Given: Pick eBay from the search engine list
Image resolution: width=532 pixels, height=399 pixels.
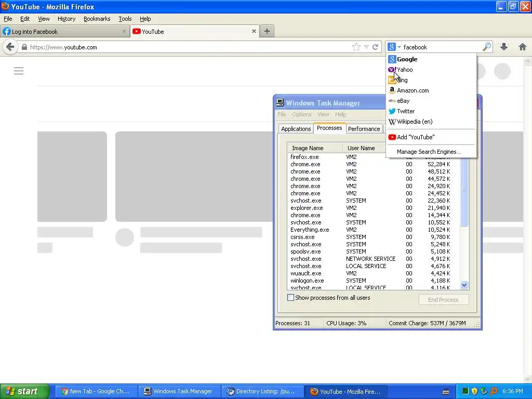Looking at the screenshot, I should click(x=431, y=101).
